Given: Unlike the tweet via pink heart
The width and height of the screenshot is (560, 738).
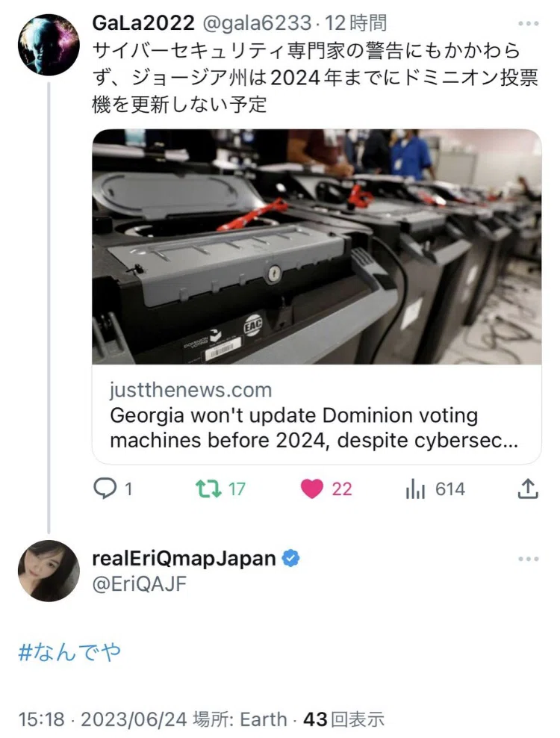Looking at the screenshot, I should pos(311,489).
